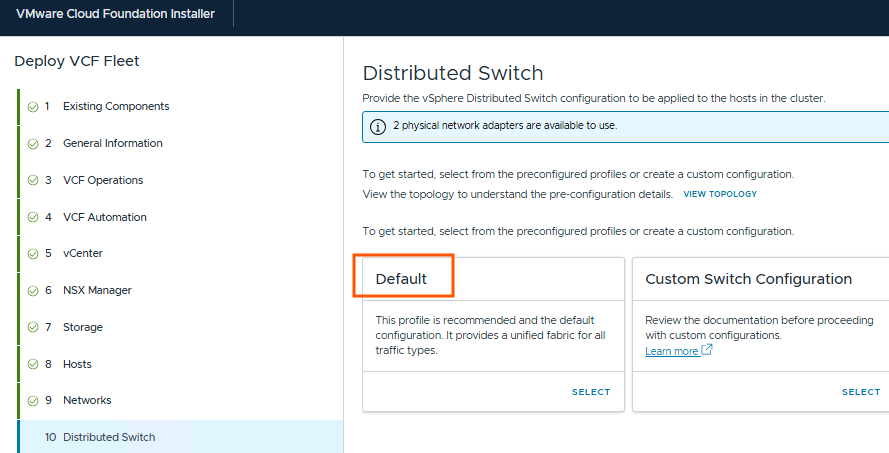Click the Default profile card title
This screenshot has height=453, width=889.
[x=401, y=279]
